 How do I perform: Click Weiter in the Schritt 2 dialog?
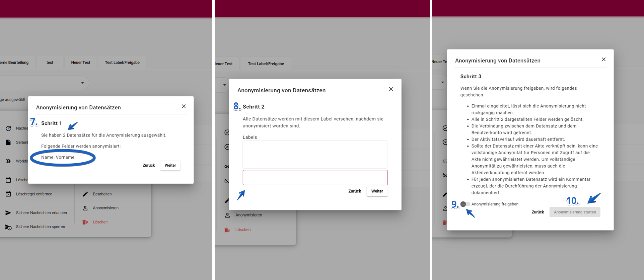pos(377,191)
